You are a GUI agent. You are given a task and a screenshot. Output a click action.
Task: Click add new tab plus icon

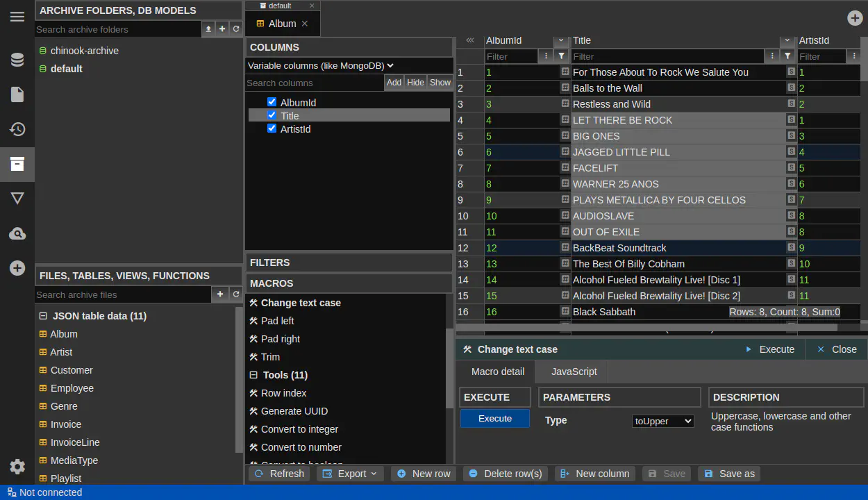[x=855, y=18]
